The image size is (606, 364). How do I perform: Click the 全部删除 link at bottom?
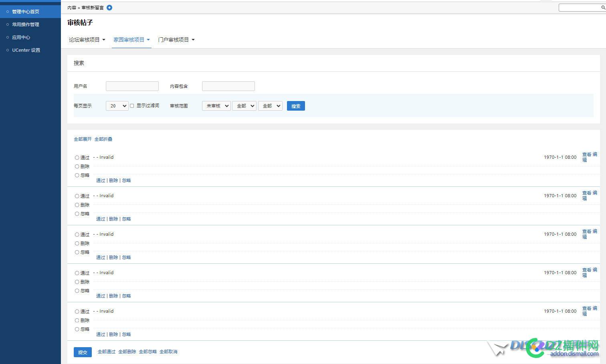tap(127, 352)
